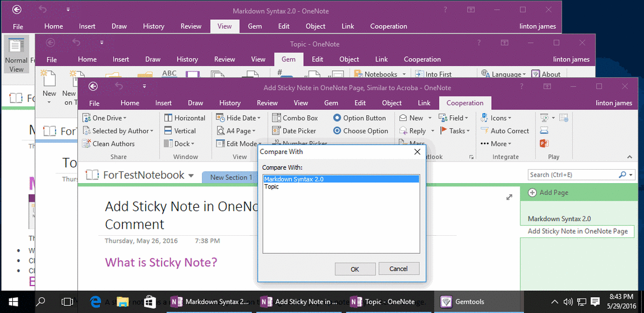
Task: Expand the ForTestNotebook notebook dropdown
Action: (191, 176)
